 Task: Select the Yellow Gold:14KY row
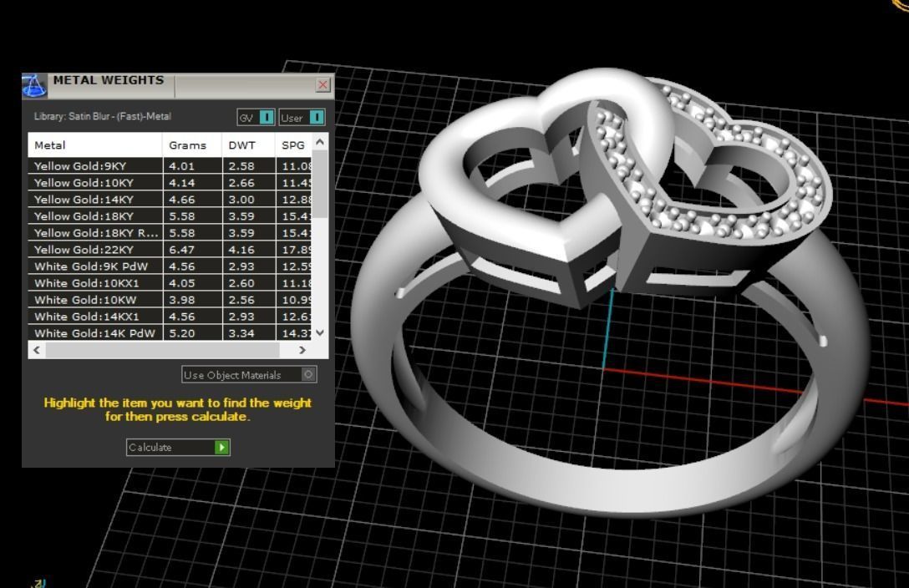[170, 200]
